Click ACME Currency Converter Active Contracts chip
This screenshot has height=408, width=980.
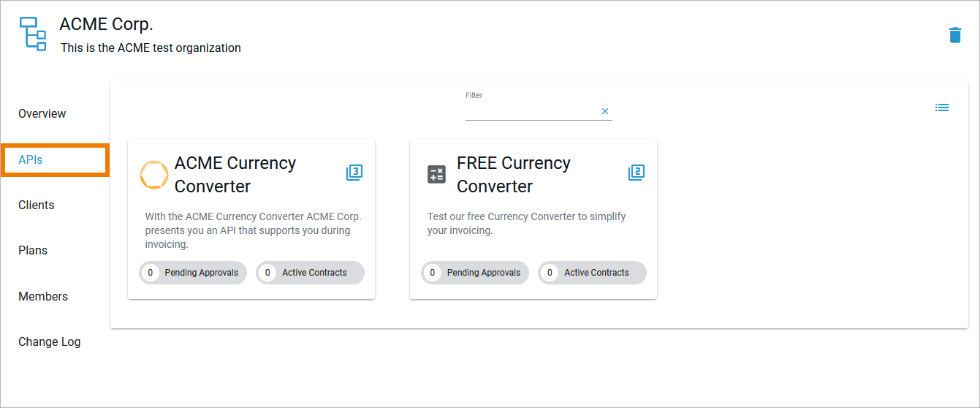(x=311, y=273)
